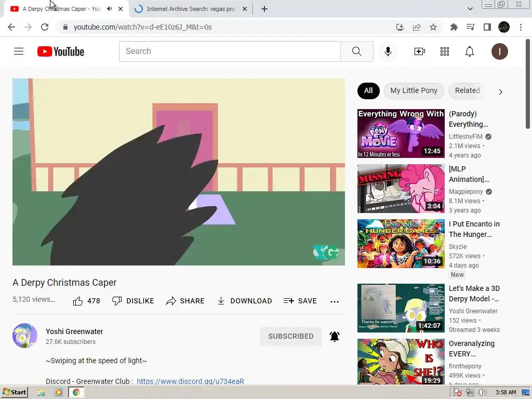Image resolution: width=532 pixels, height=399 pixels.
Task: Select the My Little Pony filter chip
Action: 414,90
